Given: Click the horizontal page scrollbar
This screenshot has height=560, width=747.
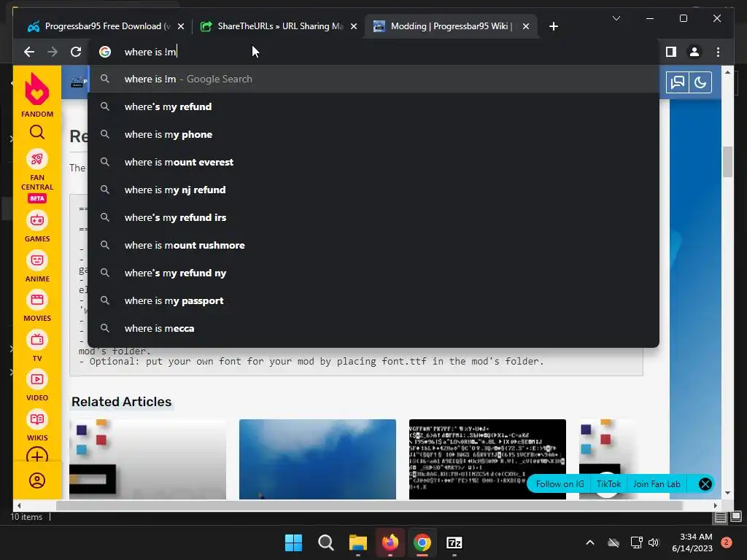Looking at the screenshot, I should coord(370,505).
